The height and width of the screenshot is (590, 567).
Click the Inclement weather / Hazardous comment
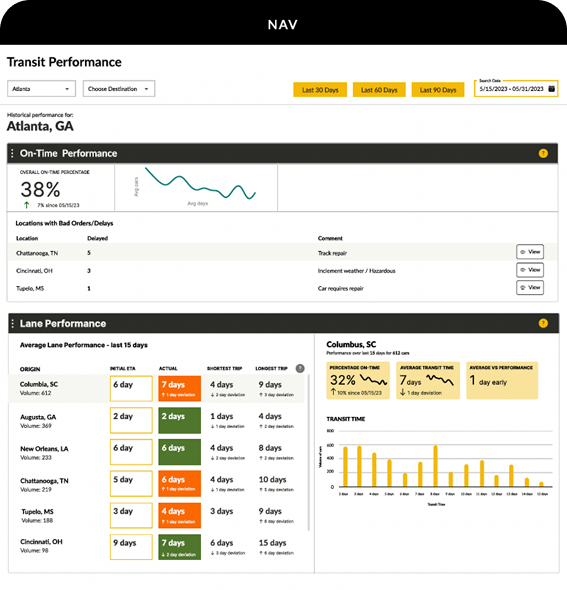356,271
